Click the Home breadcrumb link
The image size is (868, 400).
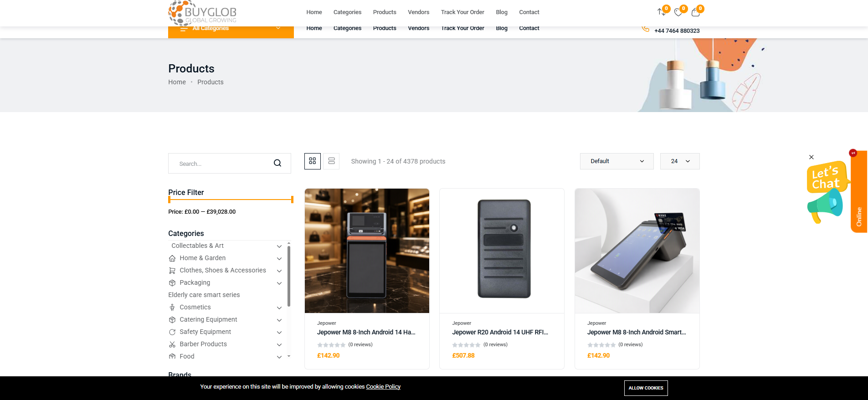coord(177,82)
